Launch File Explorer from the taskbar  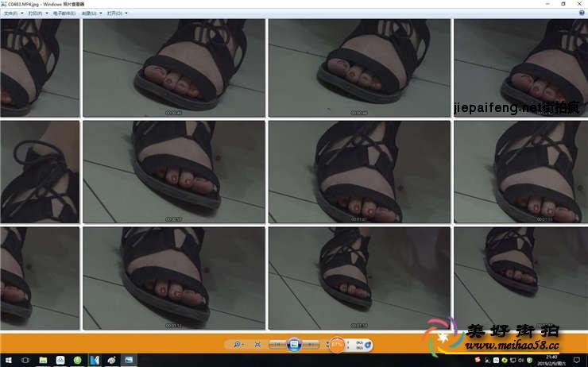point(43,361)
